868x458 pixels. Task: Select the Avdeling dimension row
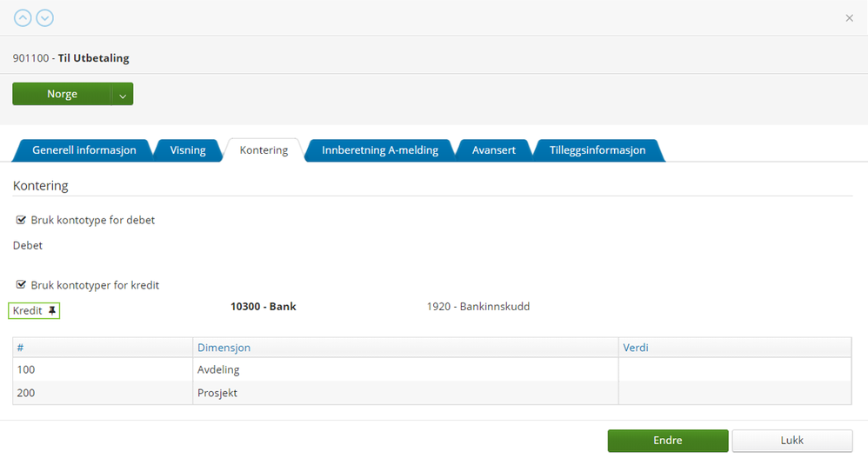pyautogui.click(x=431, y=369)
